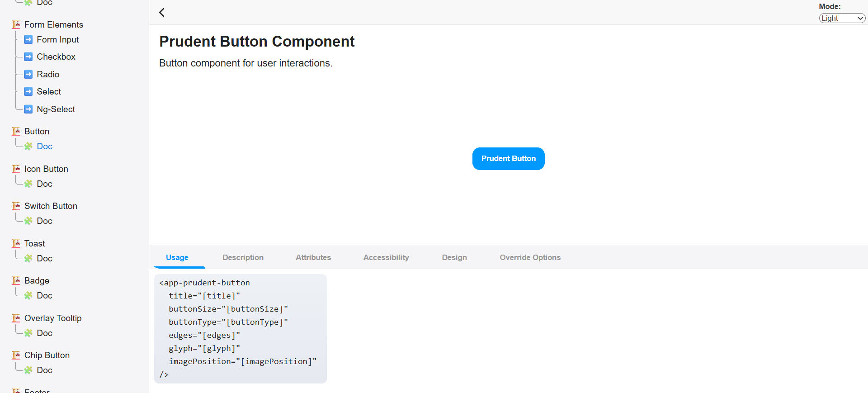This screenshot has width=868, height=393.
Task: Click the Toast folder icon
Action: [16, 243]
